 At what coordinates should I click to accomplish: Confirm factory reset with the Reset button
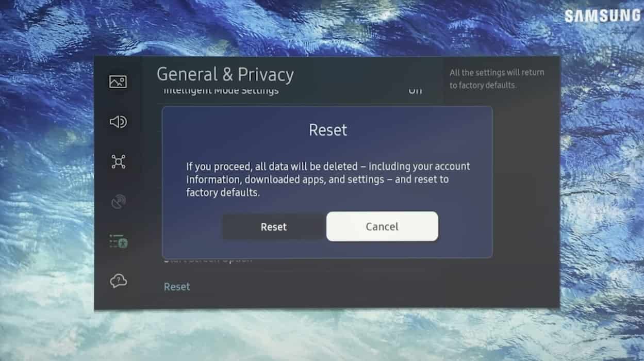coord(274,227)
